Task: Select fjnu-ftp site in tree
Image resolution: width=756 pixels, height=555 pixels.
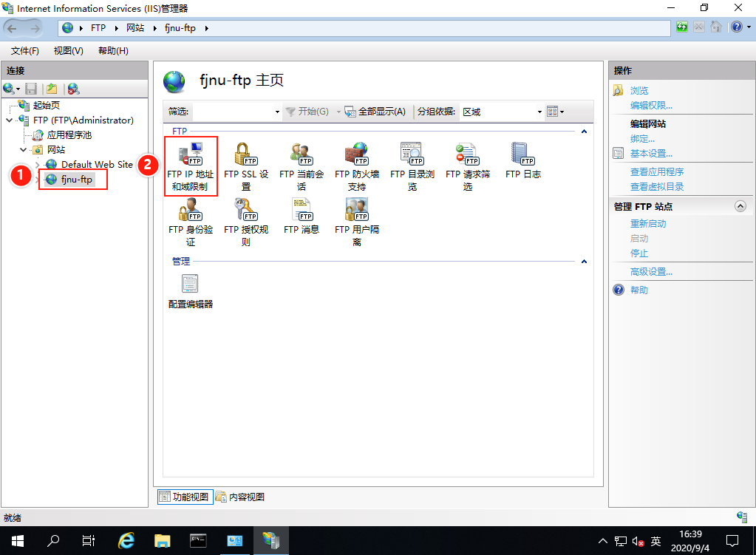Action: 76,180
